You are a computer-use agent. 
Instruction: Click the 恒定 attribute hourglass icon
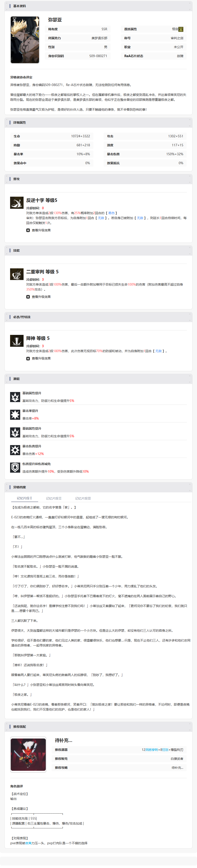181,29
